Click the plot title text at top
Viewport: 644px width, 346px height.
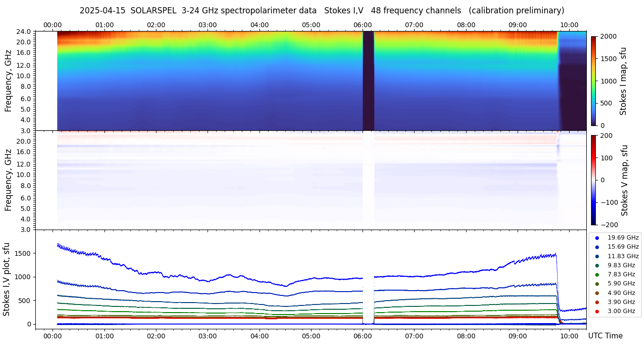pyautogui.click(x=322, y=10)
